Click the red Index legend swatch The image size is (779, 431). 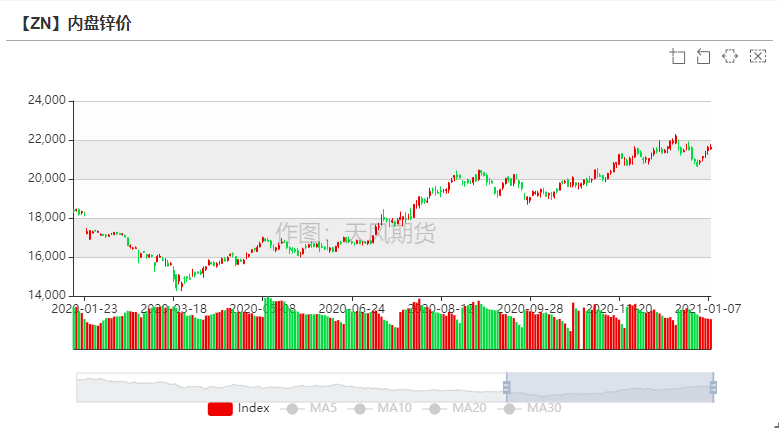pos(220,408)
